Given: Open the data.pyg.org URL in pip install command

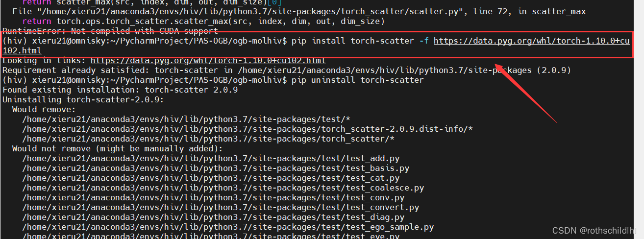Looking at the screenshot, I should point(531,41).
